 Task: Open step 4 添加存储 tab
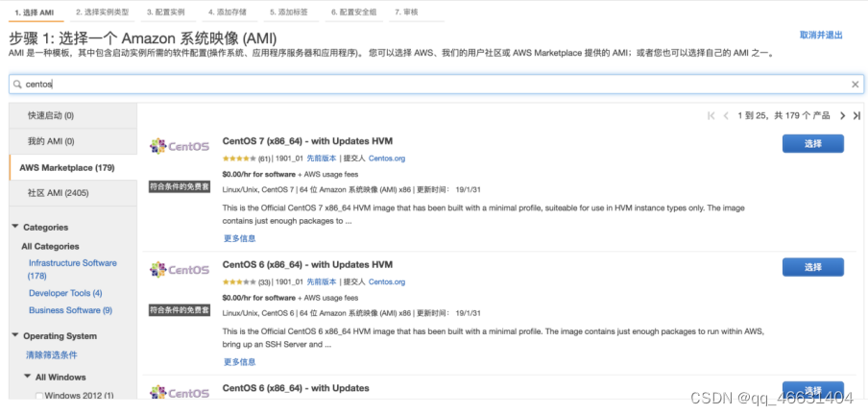point(228,12)
